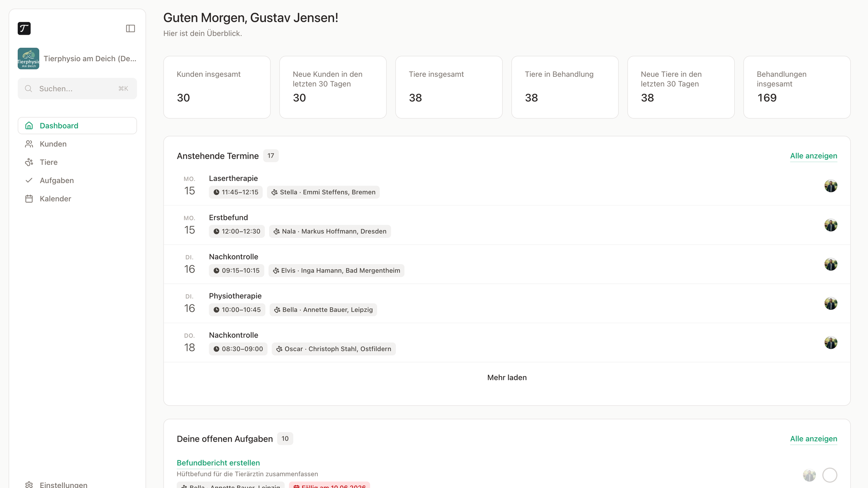Collapse the sidebar with the panel icon
868x488 pixels.
(x=130, y=29)
